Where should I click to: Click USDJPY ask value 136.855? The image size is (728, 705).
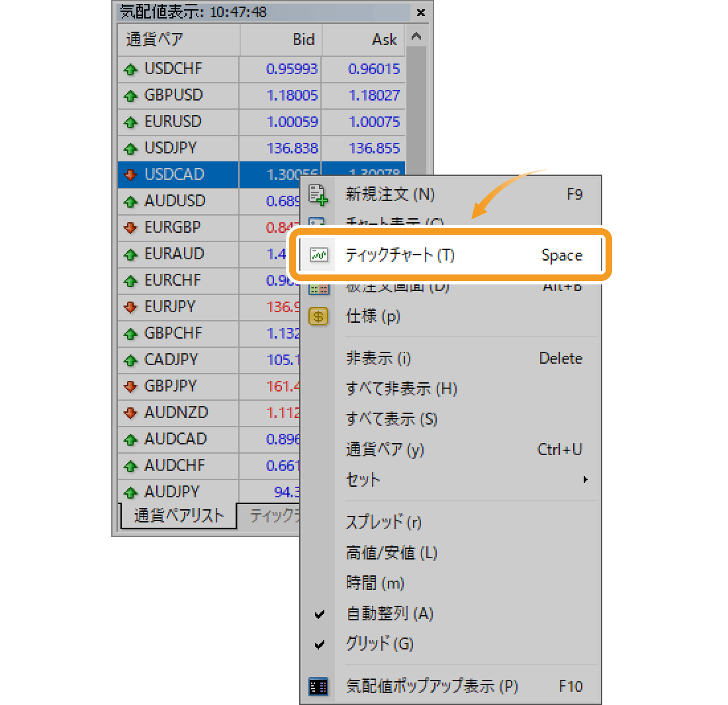[x=374, y=148]
